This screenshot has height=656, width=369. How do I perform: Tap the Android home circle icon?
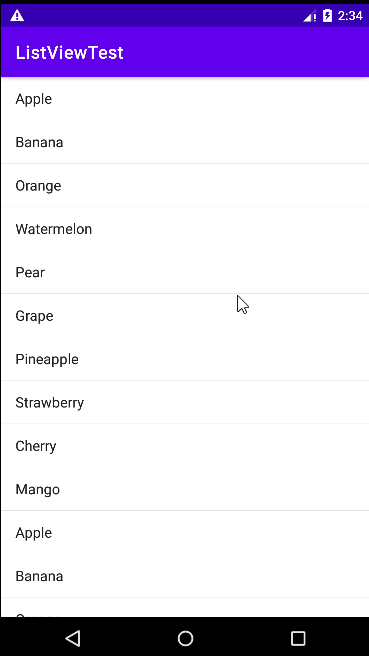coord(185,638)
